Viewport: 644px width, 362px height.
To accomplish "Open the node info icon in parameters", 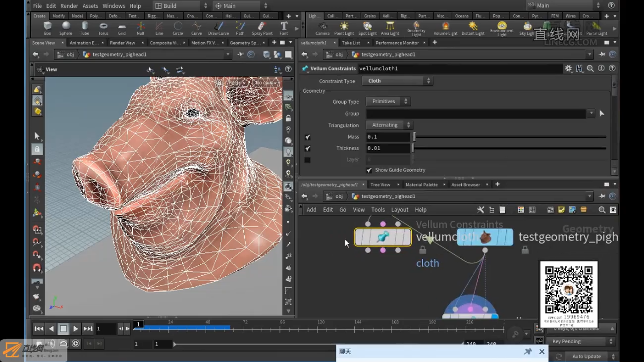I will coord(601,68).
